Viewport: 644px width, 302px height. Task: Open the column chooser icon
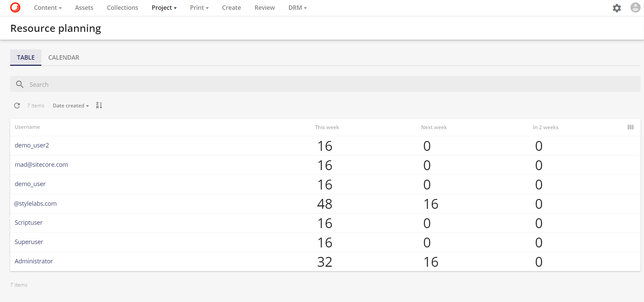(x=630, y=127)
